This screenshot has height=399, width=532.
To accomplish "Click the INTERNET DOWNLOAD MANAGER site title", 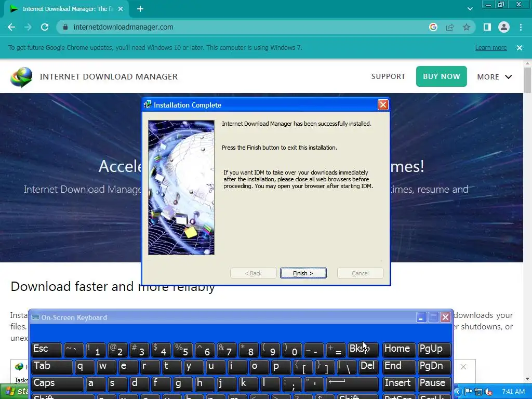I will [x=109, y=77].
